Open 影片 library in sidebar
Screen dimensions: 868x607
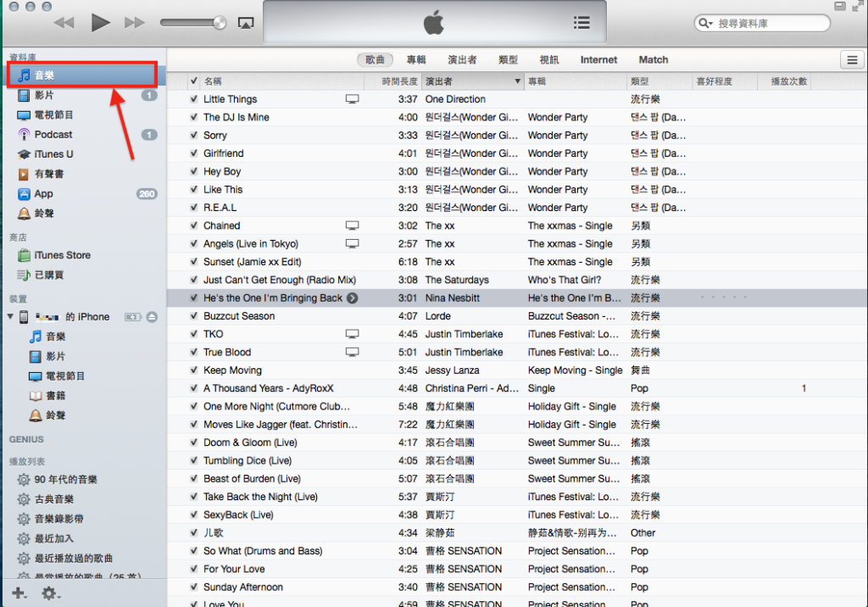click(82, 95)
